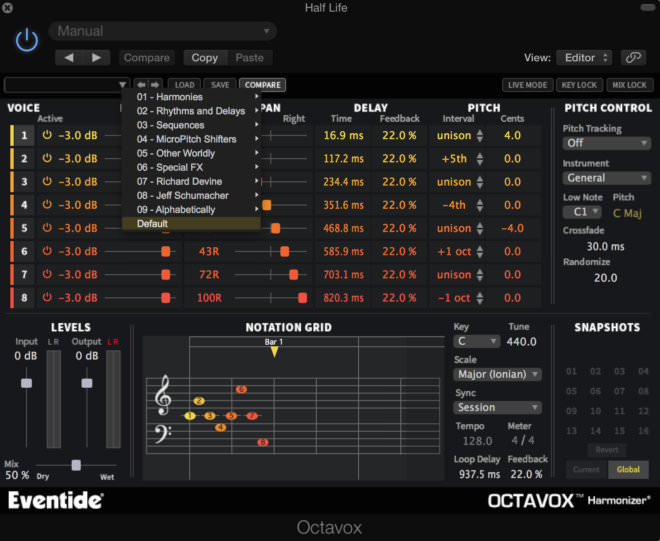660x541 pixels.
Task: Enable Mix Lock
Action: point(629,85)
